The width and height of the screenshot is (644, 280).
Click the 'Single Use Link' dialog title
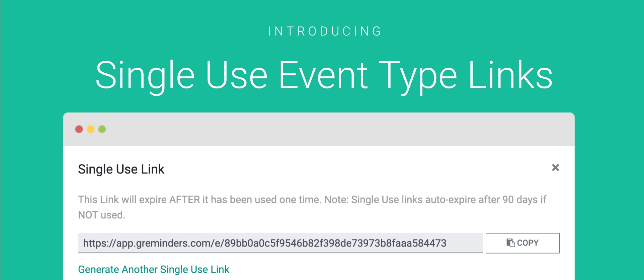point(121,169)
